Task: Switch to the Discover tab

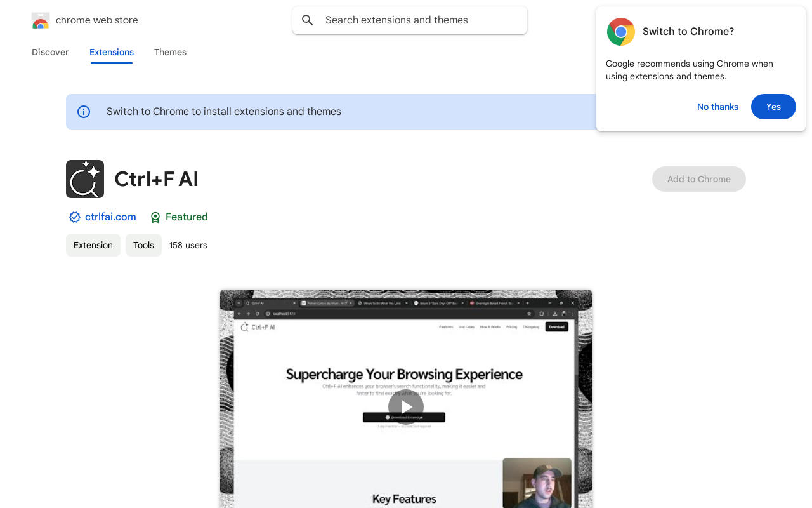Action: point(50,52)
